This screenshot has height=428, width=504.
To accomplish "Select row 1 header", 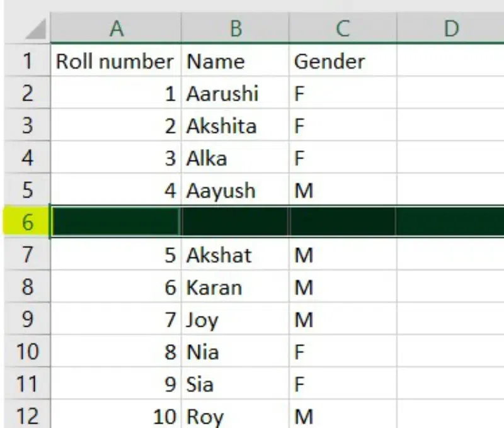I will tap(26, 61).
